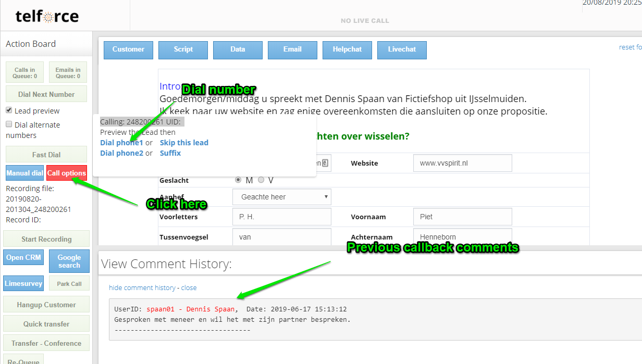Click Dial phone1 link

point(121,143)
